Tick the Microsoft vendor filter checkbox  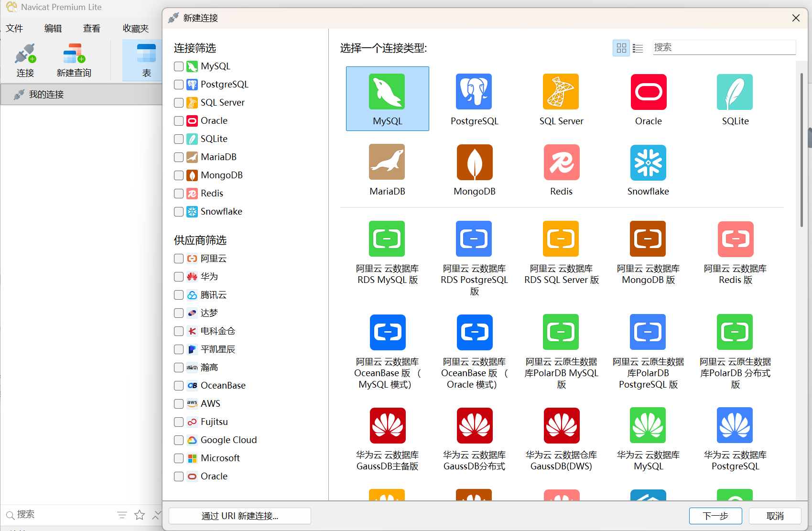pos(179,458)
